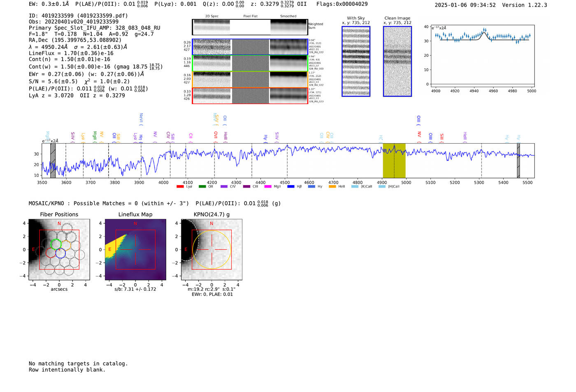Click the yellow highlighted band in the spectrum
The height and width of the screenshot is (392, 576).
(394, 161)
